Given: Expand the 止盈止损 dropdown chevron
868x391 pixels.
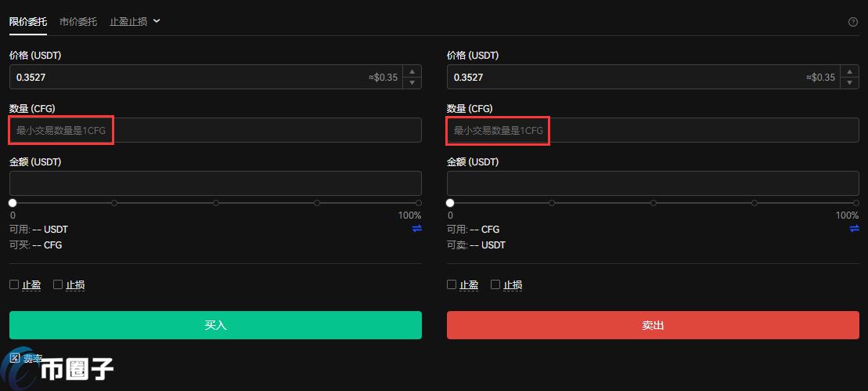Looking at the screenshot, I should [x=156, y=21].
